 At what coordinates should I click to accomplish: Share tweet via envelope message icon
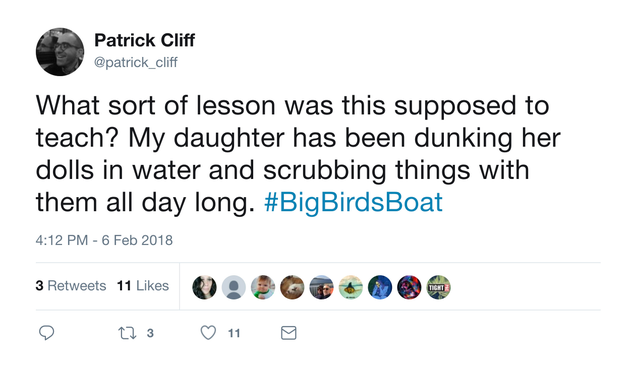(288, 333)
